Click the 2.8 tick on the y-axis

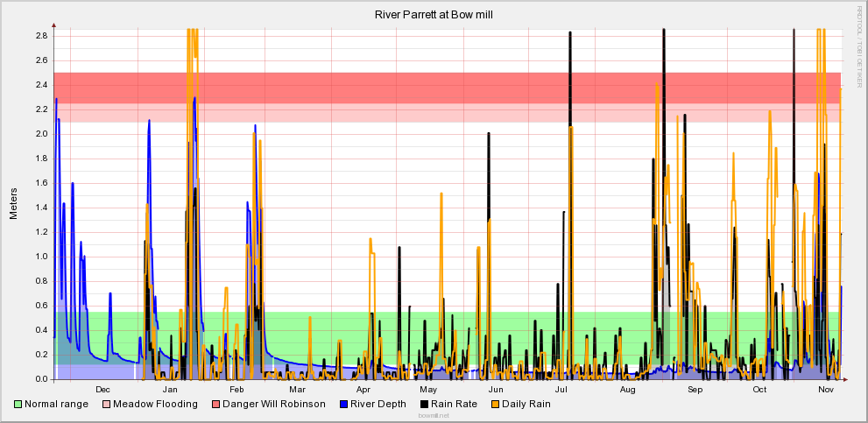pos(40,36)
